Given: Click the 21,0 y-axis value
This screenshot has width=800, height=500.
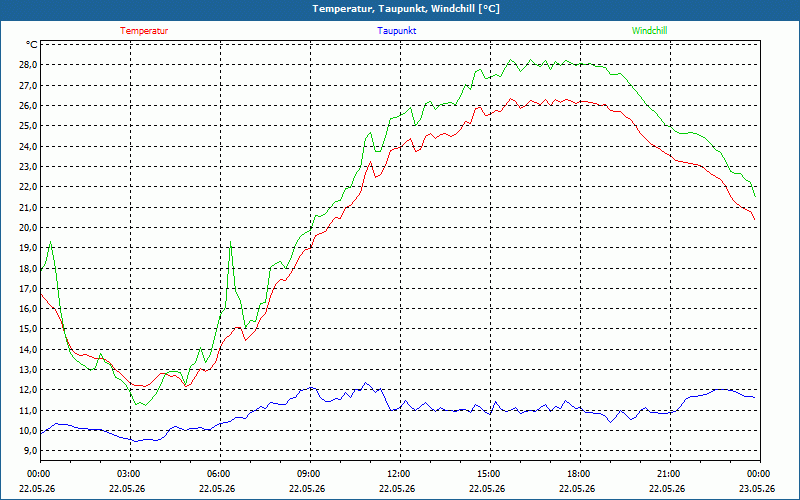Looking at the screenshot, I should 29,207.
